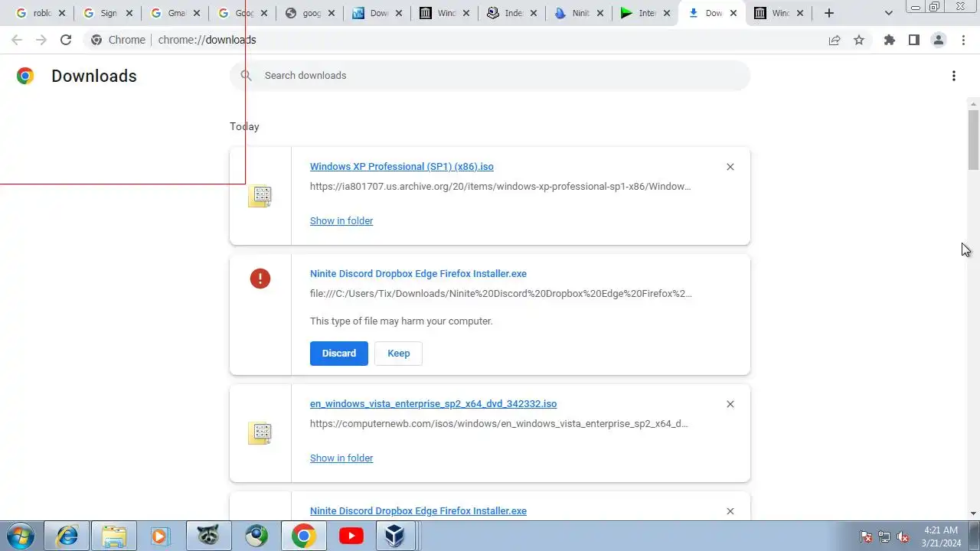Show Vista enterprise iso in folder
The height and width of the screenshot is (551, 980).
341,458
